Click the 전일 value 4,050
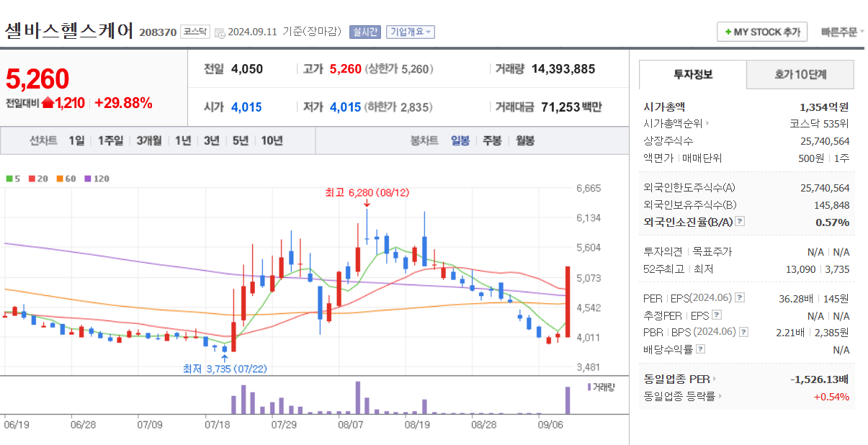 [247, 69]
